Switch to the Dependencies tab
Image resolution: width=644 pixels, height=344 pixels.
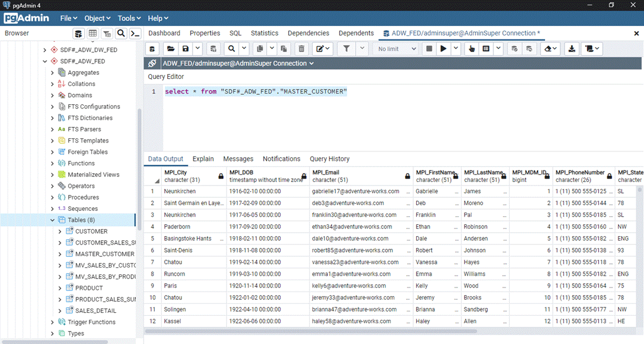[x=308, y=34]
